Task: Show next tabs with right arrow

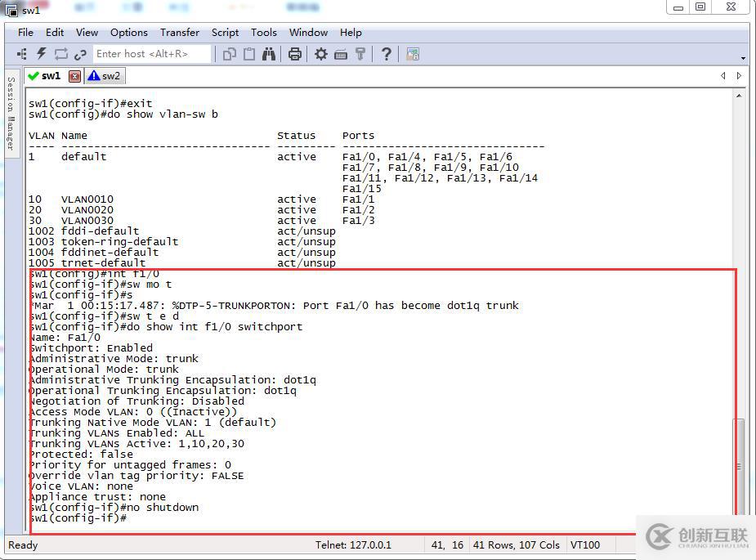Action: click(x=739, y=76)
